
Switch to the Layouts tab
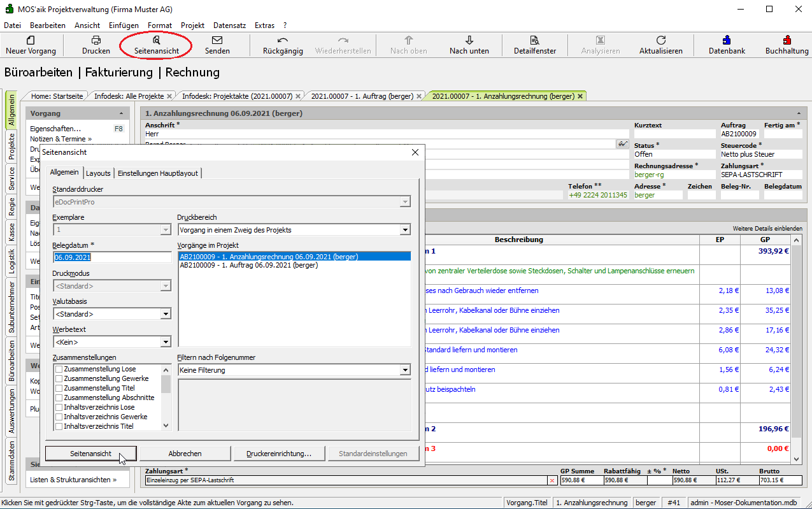(x=98, y=173)
